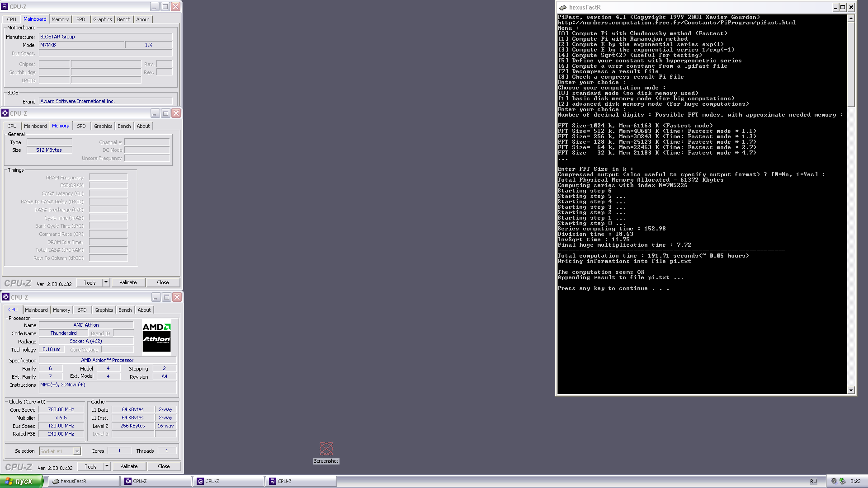868x488 pixels.
Task: Switch to hexusFastR in the taskbar
Action: tap(84, 481)
